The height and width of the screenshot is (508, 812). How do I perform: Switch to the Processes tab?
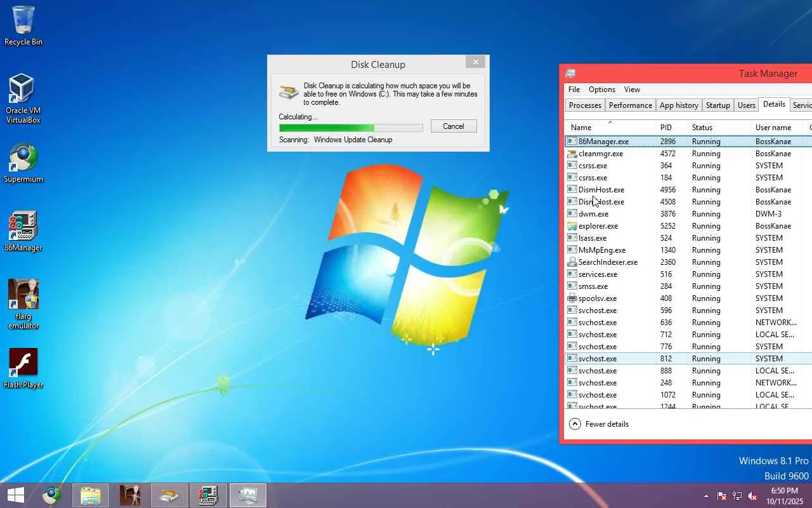(585, 105)
